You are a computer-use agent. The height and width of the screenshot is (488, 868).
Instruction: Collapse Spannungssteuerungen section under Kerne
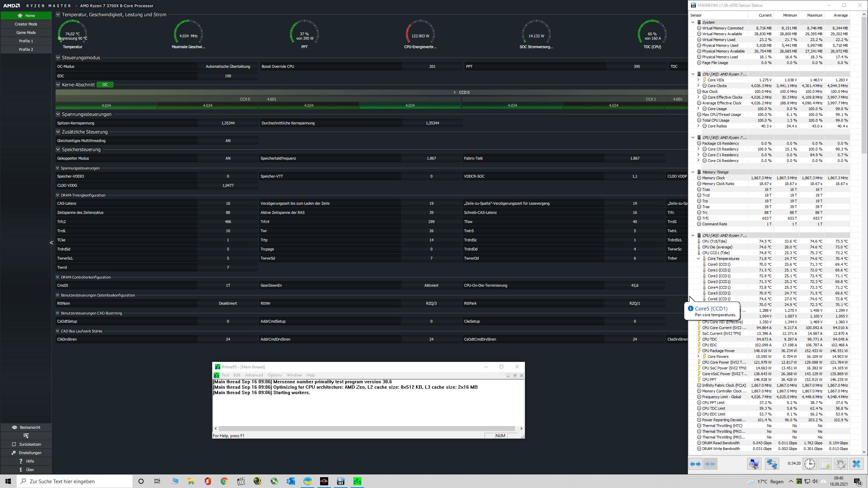click(x=58, y=114)
